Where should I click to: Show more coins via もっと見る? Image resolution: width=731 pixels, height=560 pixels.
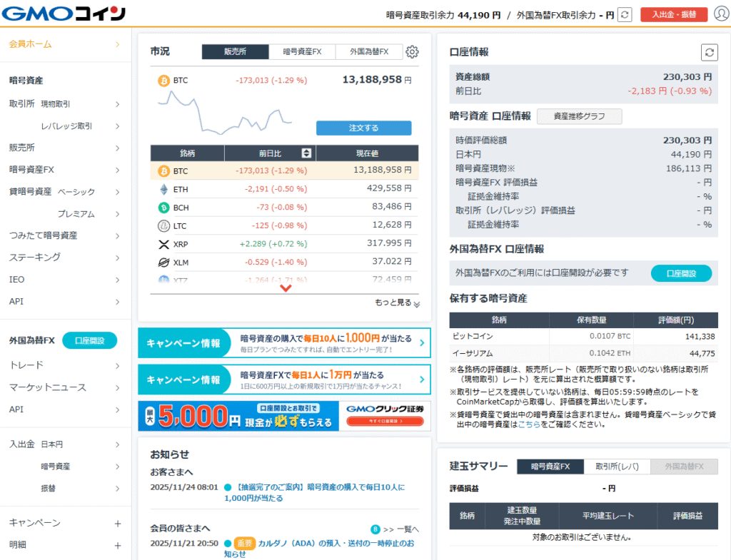(397, 302)
